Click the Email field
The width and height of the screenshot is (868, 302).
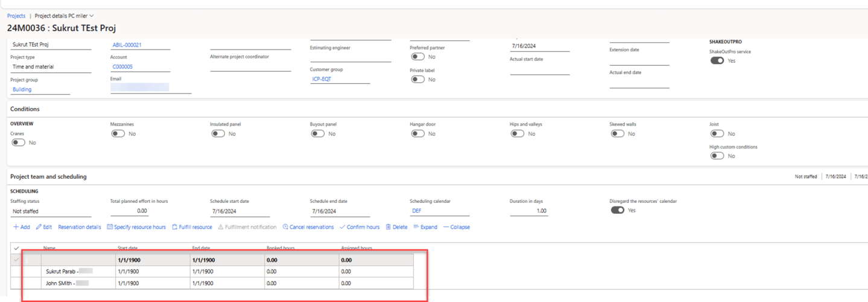151,88
